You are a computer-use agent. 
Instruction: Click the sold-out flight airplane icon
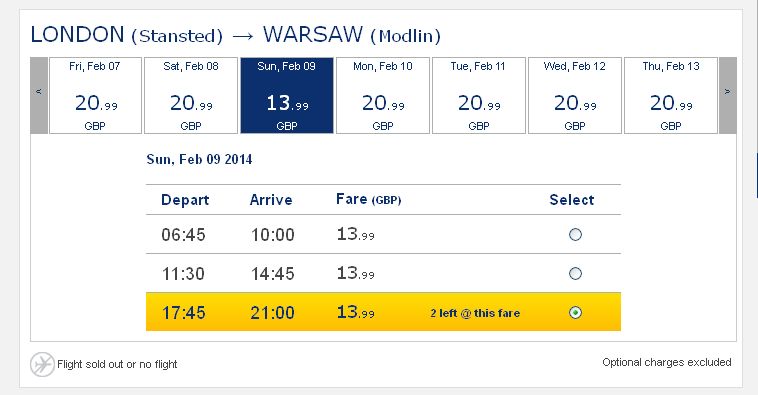point(42,364)
